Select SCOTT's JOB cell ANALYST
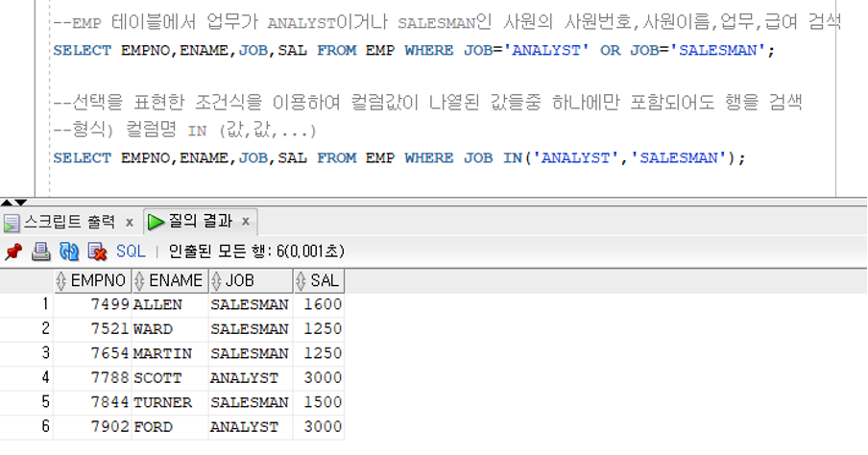868x455 pixels. (251, 378)
